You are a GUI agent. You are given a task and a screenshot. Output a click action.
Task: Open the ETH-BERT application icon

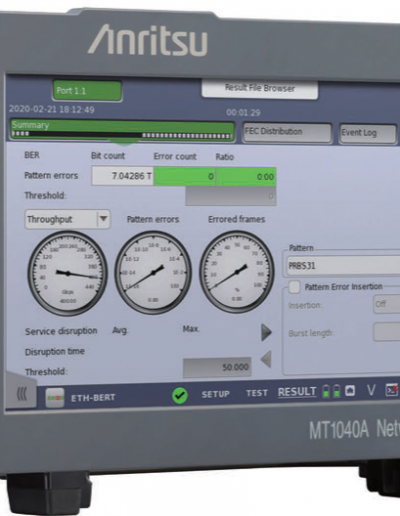(x=55, y=398)
